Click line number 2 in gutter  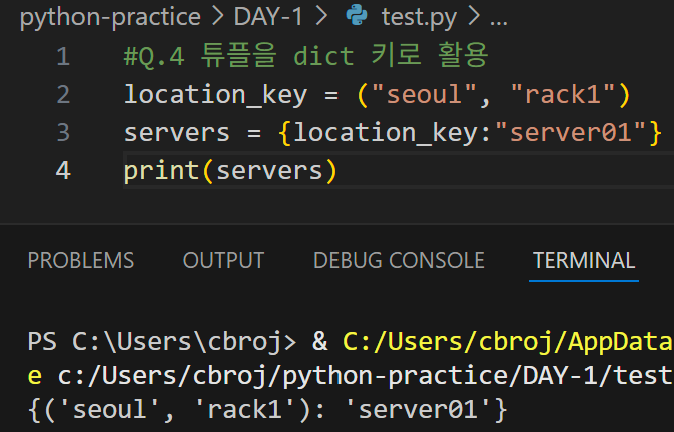(x=63, y=95)
